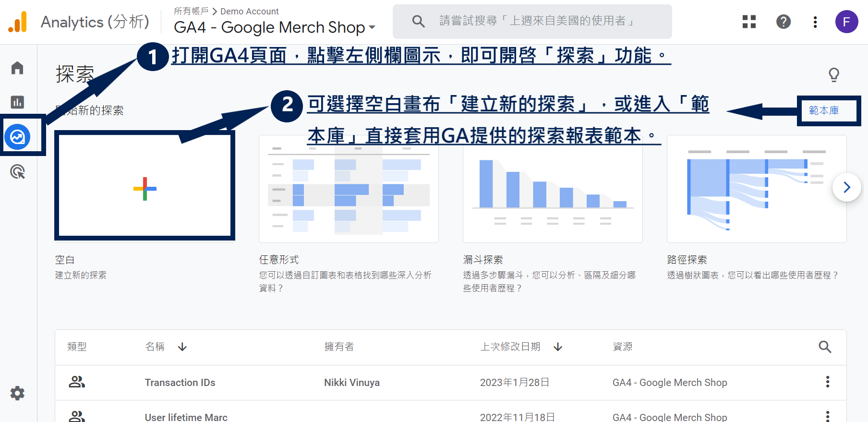This screenshot has height=422, width=868.
Task: Open the Transaction IDs exploration
Action: coord(180,383)
